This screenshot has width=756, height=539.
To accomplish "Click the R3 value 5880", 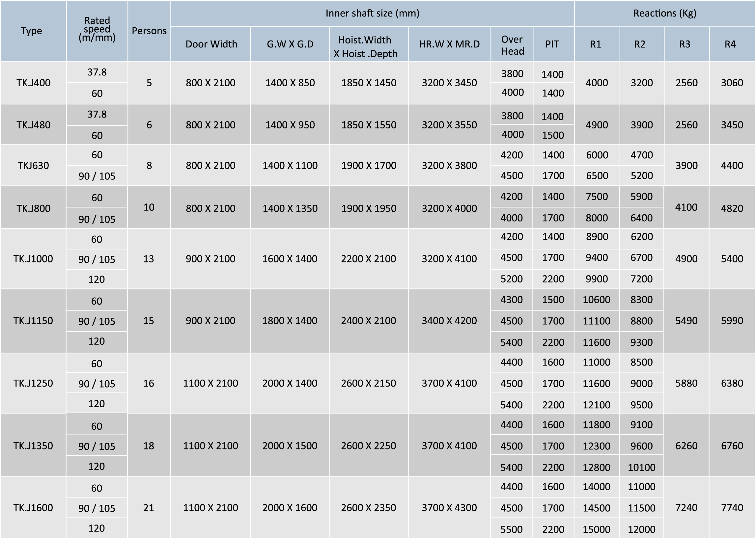I will 686,383.
